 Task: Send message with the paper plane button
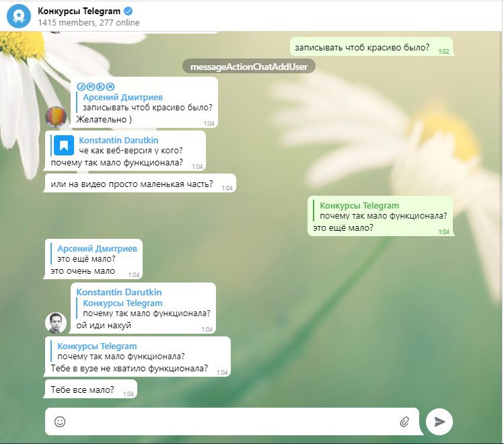tap(439, 422)
